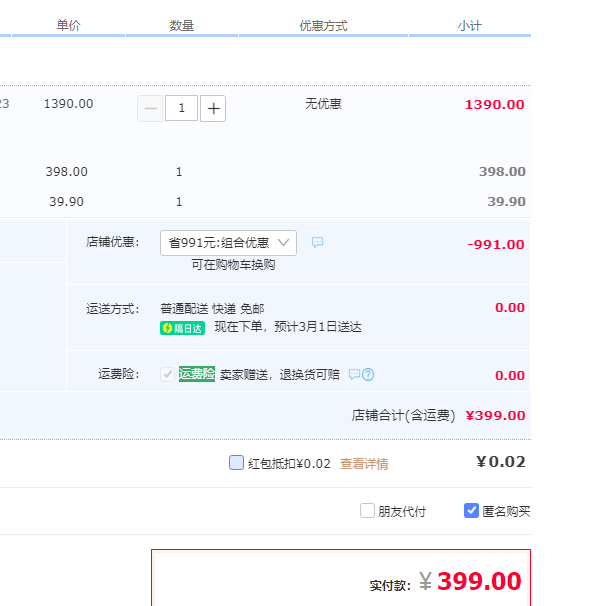Click the quantity input field
This screenshot has height=606, width=603.
tap(181, 108)
